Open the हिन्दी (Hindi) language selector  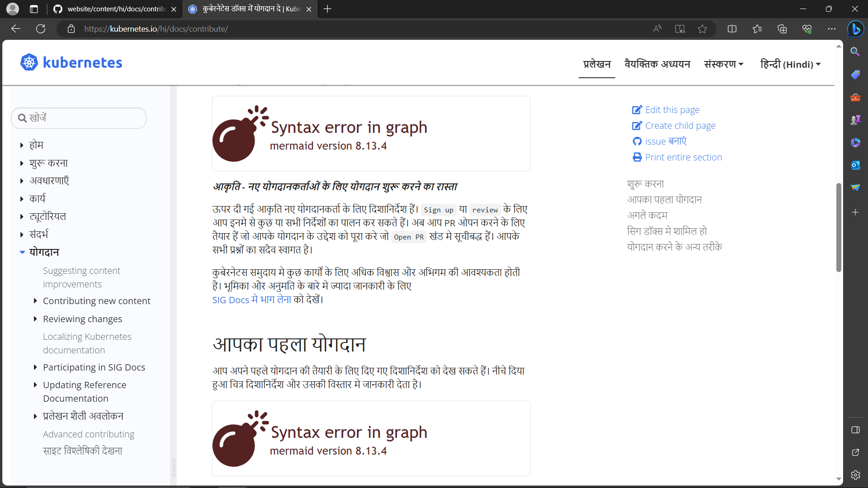click(x=790, y=64)
